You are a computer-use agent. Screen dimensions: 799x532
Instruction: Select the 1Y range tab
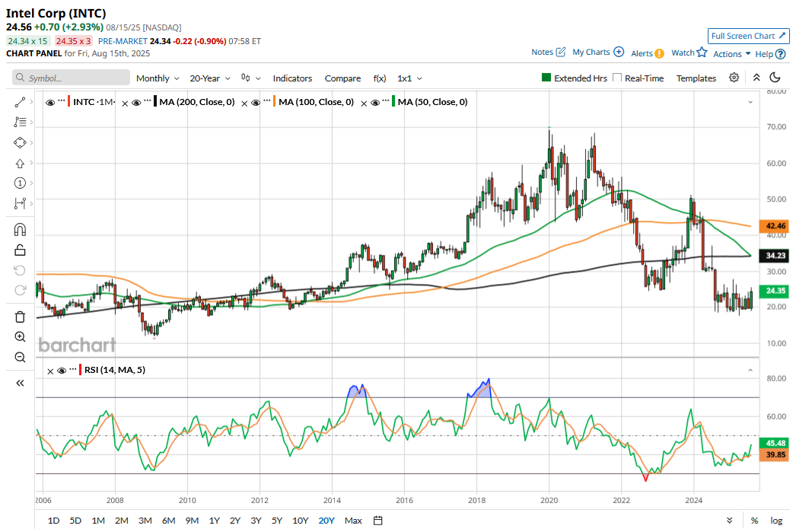[x=214, y=521]
